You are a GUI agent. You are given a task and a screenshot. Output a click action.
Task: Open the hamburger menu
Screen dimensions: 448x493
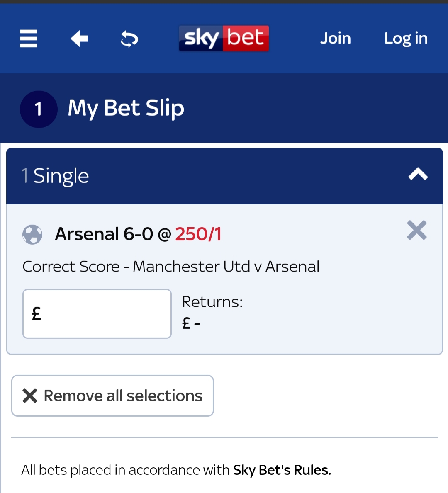click(x=29, y=39)
